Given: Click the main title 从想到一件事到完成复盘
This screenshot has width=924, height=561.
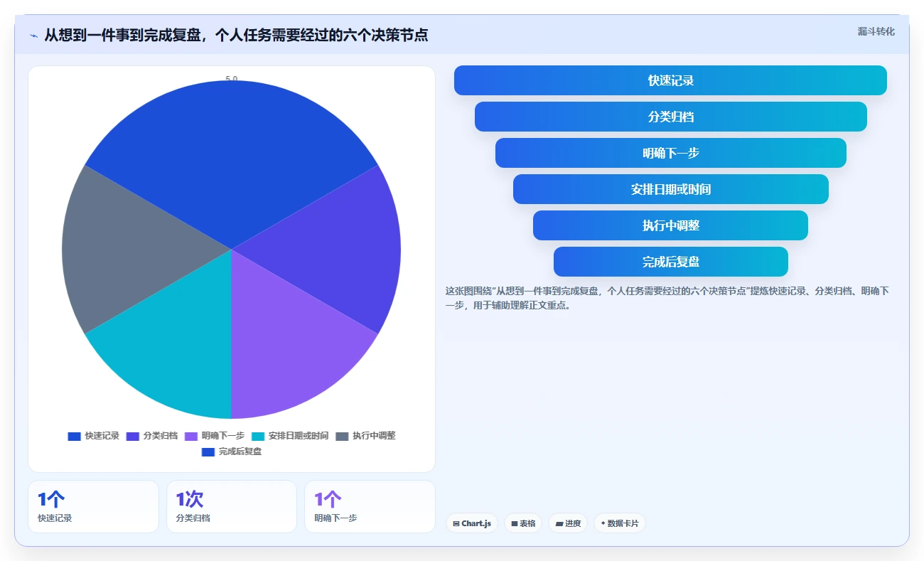Looking at the screenshot, I should pyautogui.click(x=236, y=35).
